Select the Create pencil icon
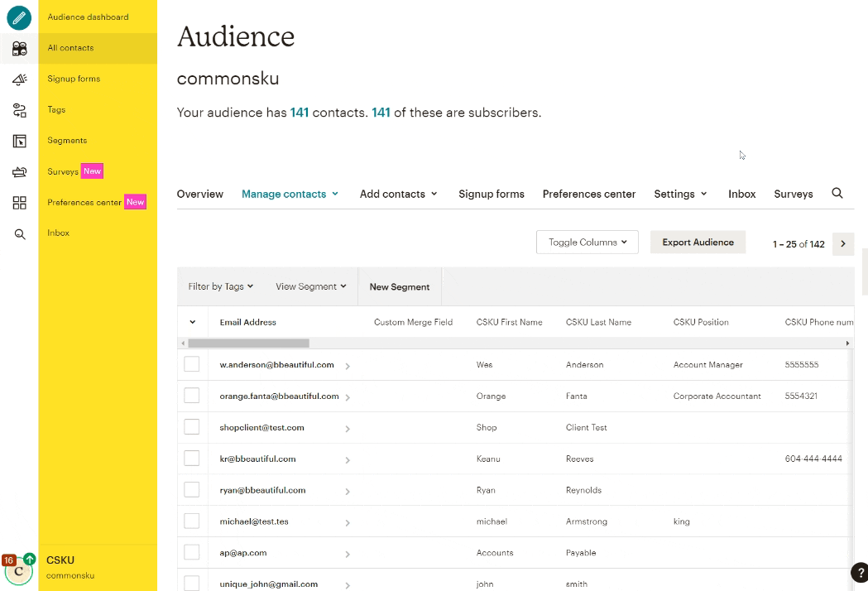The width and height of the screenshot is (868, 591). (18, 17)
